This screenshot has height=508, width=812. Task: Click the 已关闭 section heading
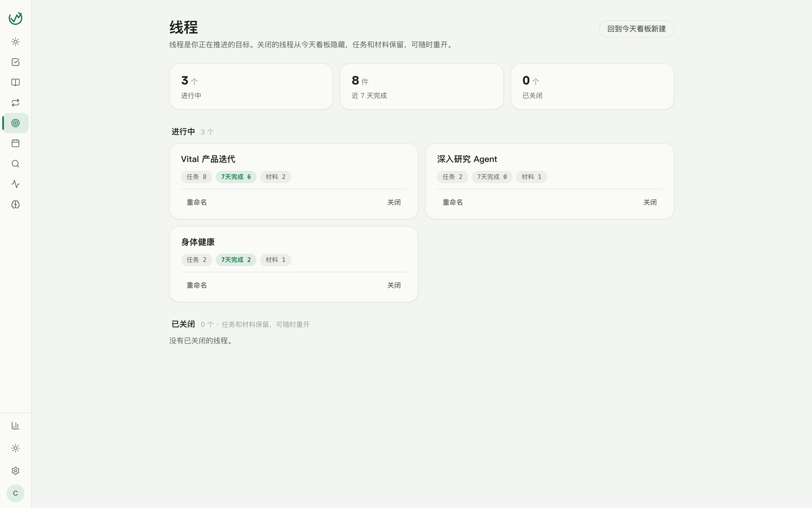(x=183, y=324)
